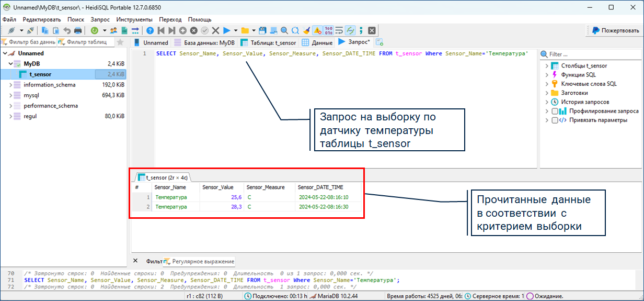Click the save floppy disk icon
Viewport: 644px width, 301px height.
[262, 30]
